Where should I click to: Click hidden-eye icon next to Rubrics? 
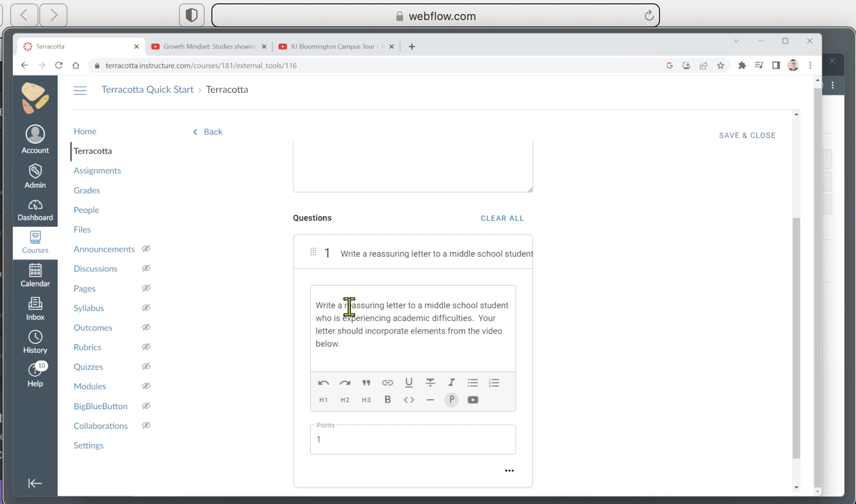coord(146,347)
